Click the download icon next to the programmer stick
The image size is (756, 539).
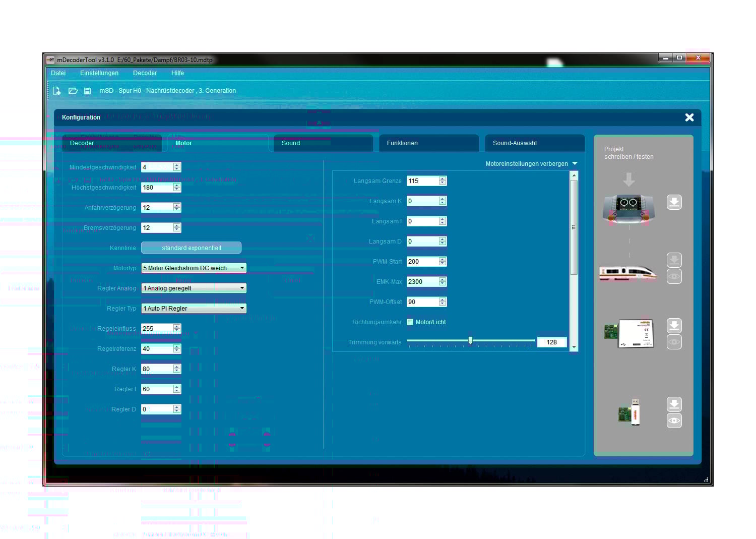click(x=674, y=404)
